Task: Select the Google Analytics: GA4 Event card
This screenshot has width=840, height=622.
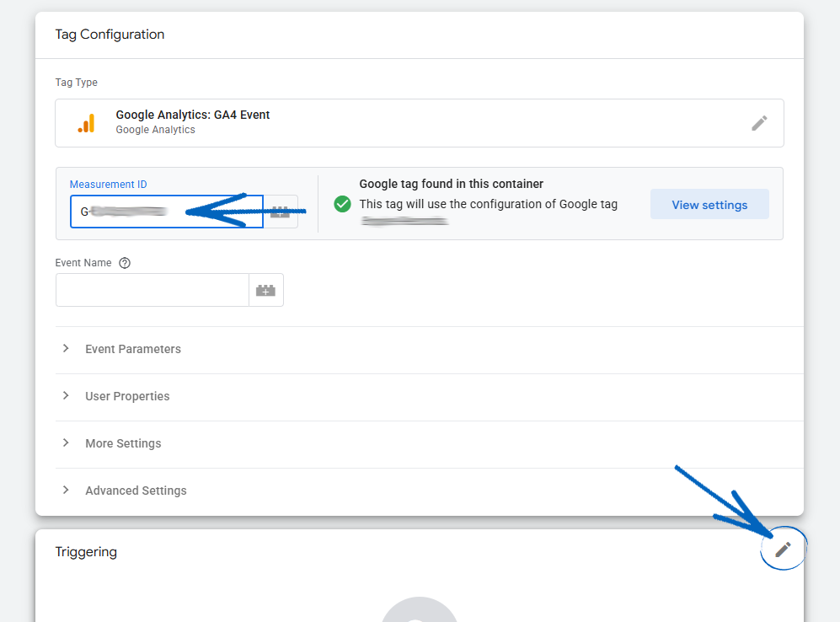Action: coord(420,123)
